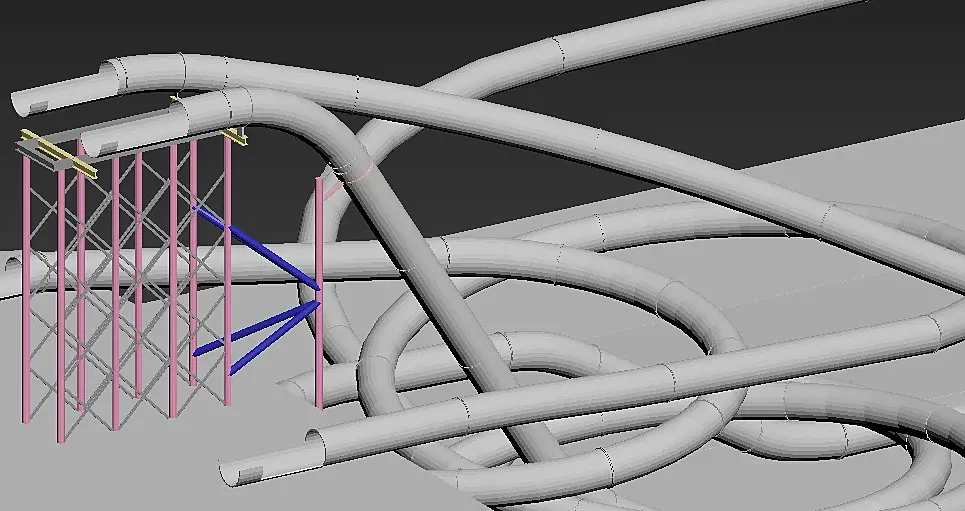Select the standalone pink support column

pos(319,293)
